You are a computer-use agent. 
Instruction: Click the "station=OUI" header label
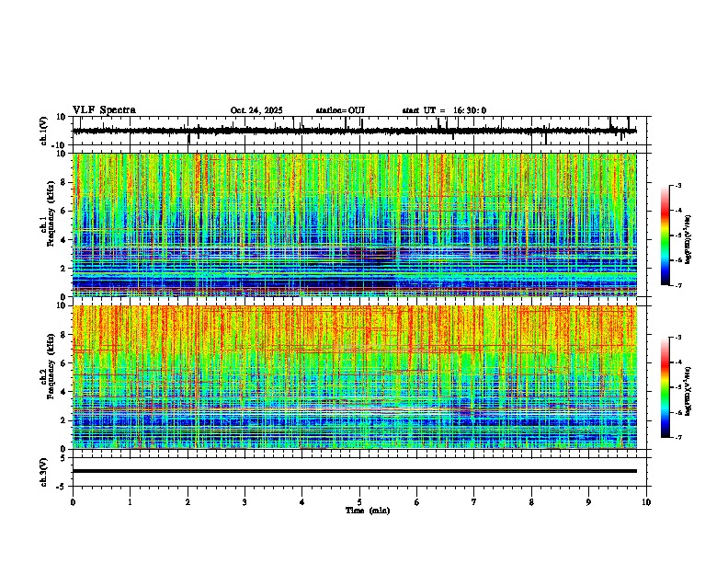(340, 110)
